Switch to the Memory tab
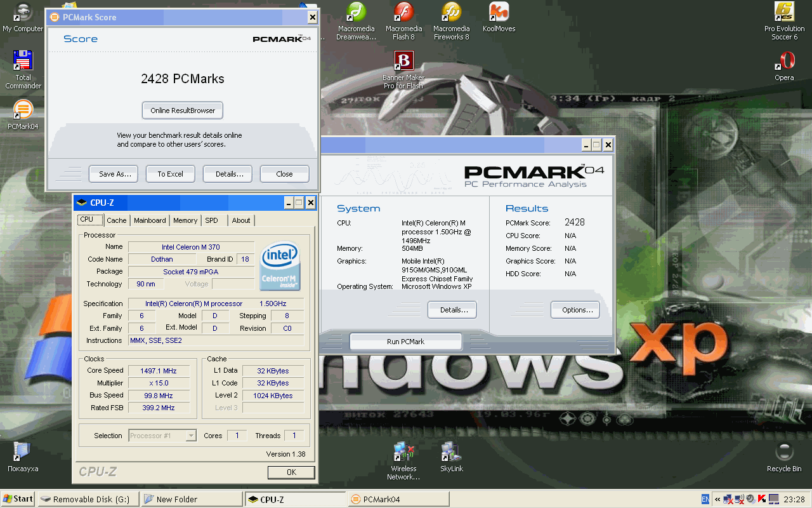This screenshot has width=812, height=508. (x=185, y=220)
